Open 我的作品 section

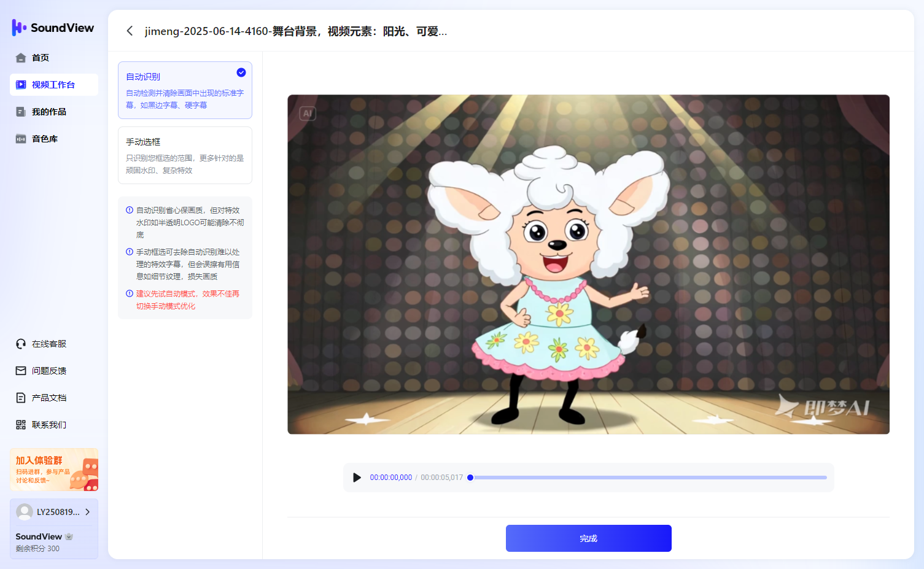(x=54, y=112)
